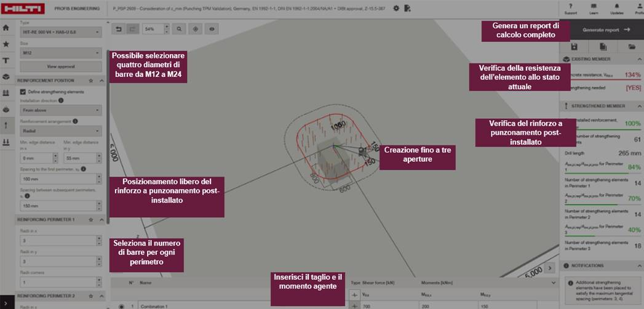Image resolution: width=644 pixels, height=309 pixels.
Task: Favorite the Reinforcing Perimeter 1 section star
Action: tap(91, 220)
